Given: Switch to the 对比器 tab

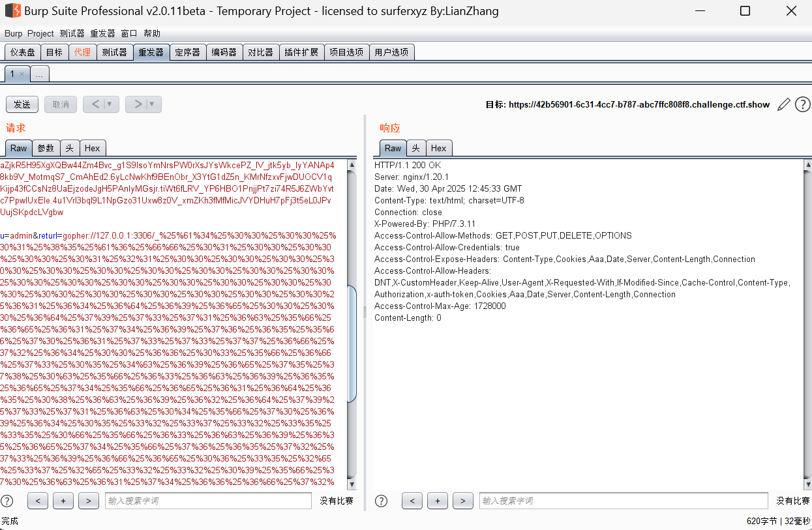Looking at the screenshot, I should coord(260,52).
